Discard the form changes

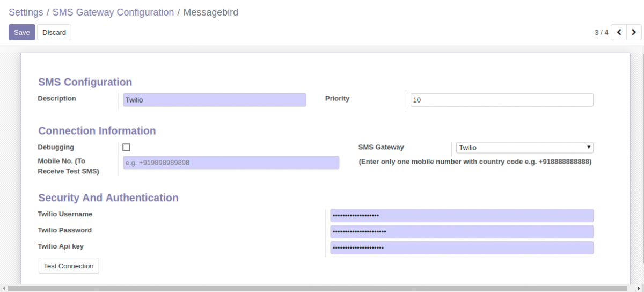click(x=54, y=32)
